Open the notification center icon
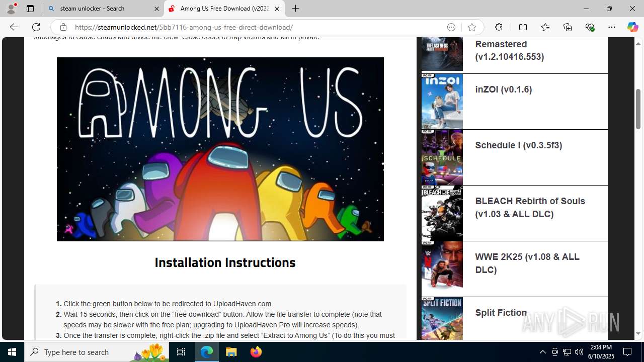 [628, 352]
